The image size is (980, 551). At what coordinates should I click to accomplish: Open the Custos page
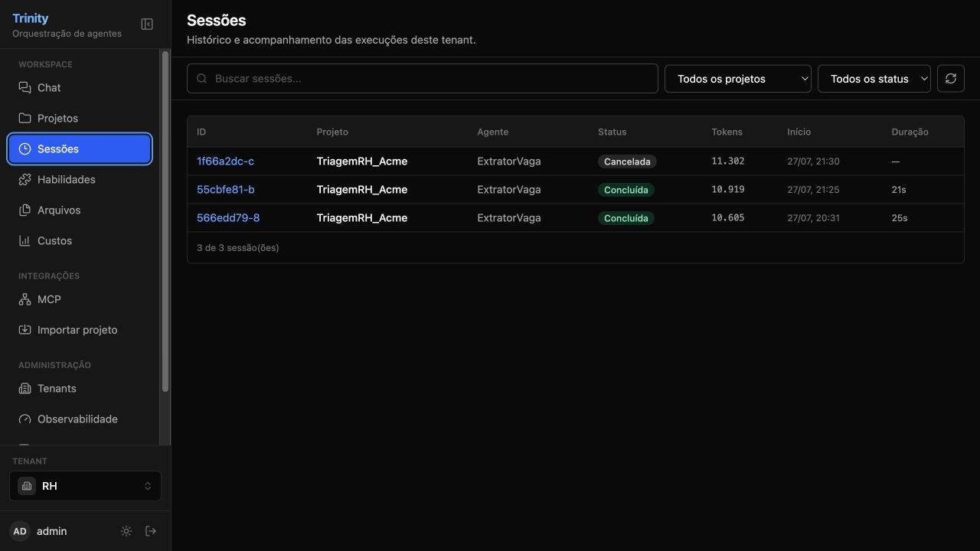[80, 241]
